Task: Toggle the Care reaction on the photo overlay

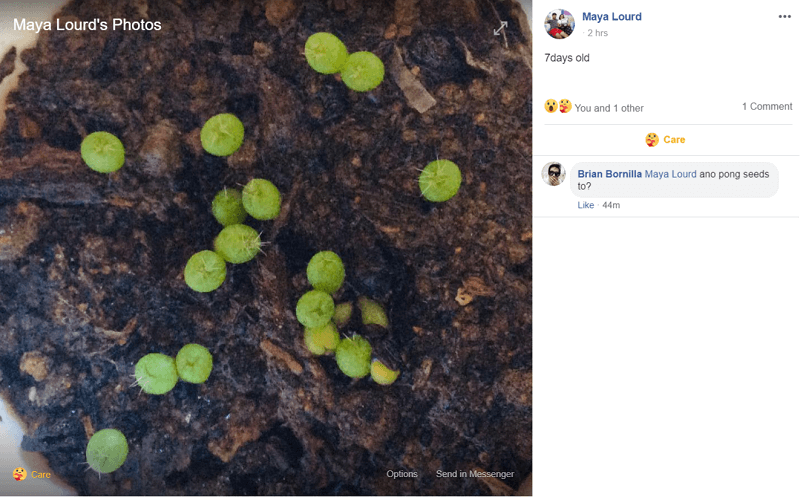Action: 32,474
